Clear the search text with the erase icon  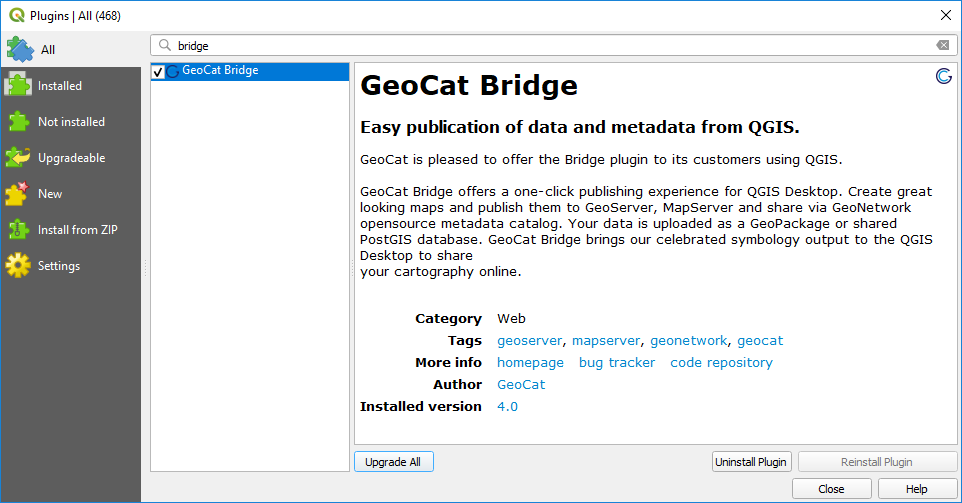click(942, 45)
